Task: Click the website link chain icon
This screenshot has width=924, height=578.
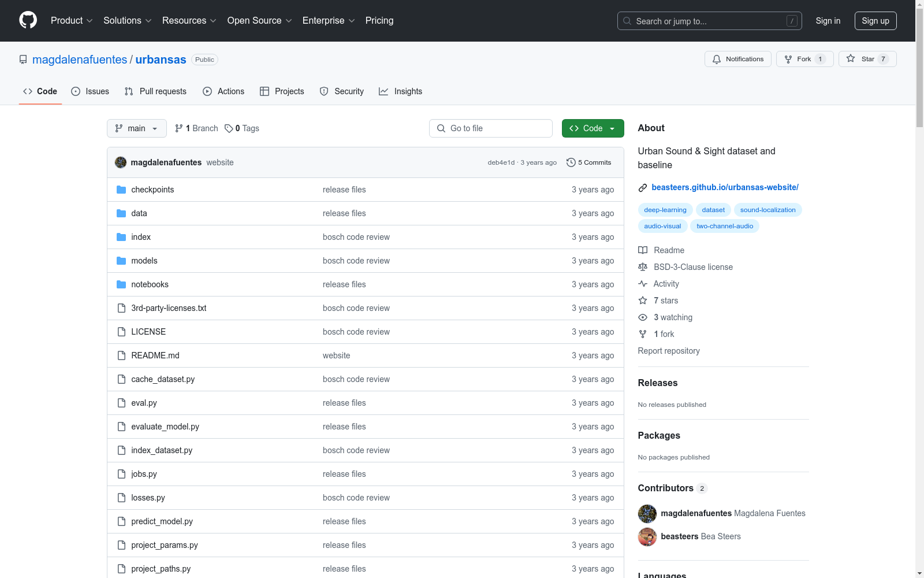Action: pos(643,188)
